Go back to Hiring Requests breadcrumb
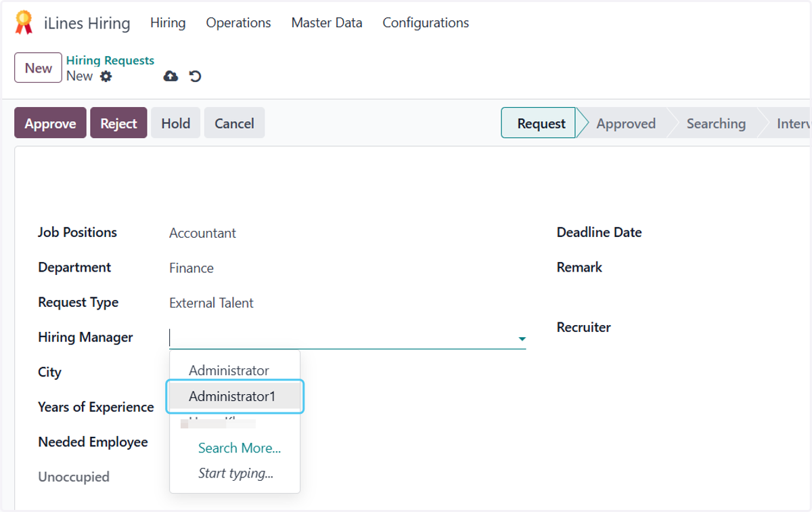The image size is (812, 512). pyautogui.click(x=110, y=60)
